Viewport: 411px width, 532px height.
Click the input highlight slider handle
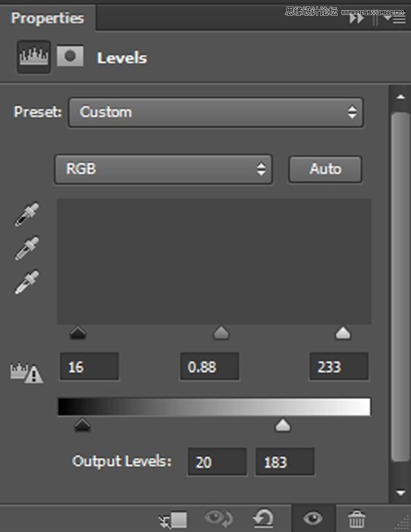point(343,333)
